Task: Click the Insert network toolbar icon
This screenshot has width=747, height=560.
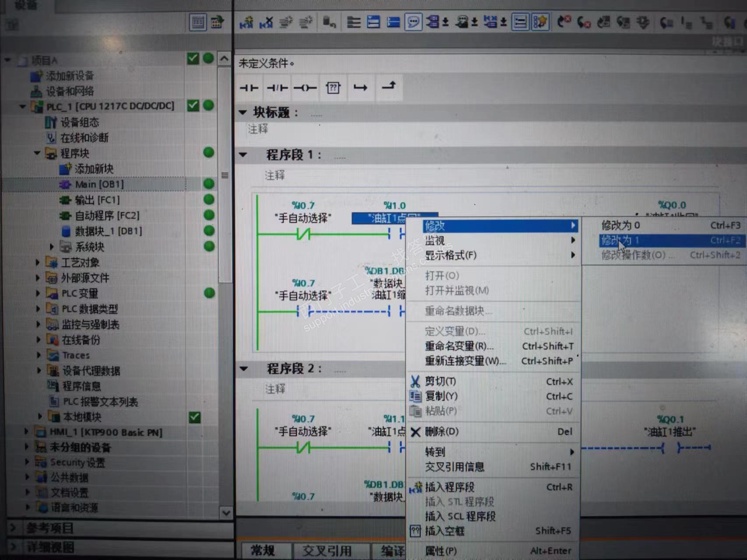Action: (247, 22)
